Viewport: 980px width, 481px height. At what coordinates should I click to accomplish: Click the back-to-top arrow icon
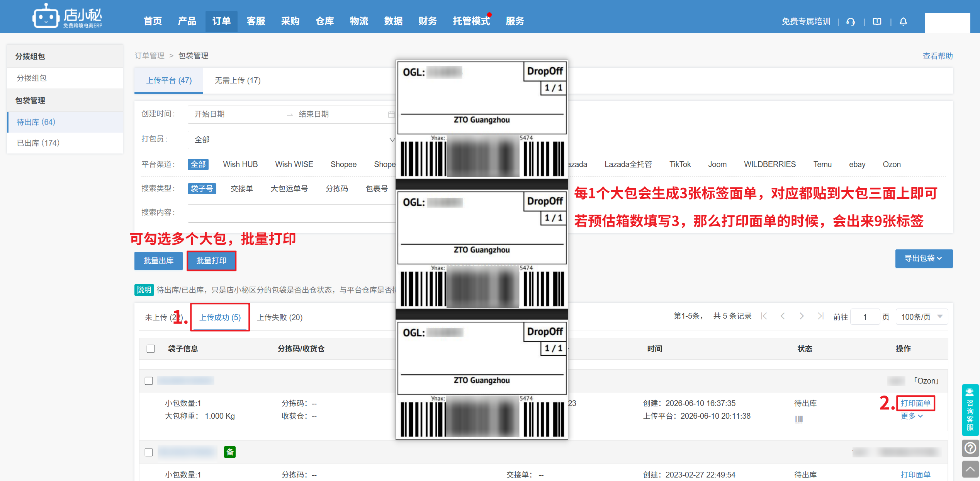[970, 469]
